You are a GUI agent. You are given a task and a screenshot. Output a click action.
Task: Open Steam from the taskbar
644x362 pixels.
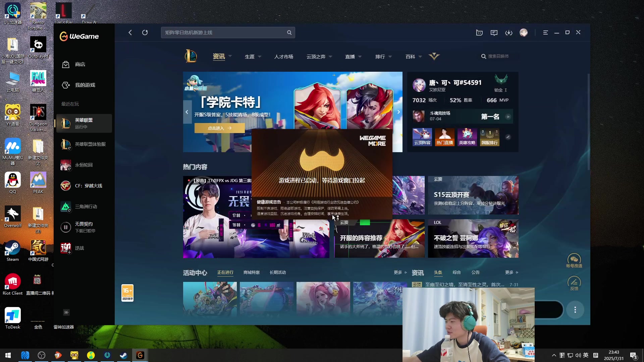(123, 355)
